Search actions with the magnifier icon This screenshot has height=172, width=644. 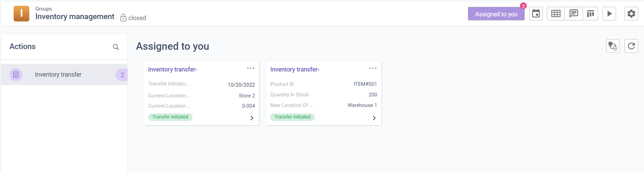[116, 47]
